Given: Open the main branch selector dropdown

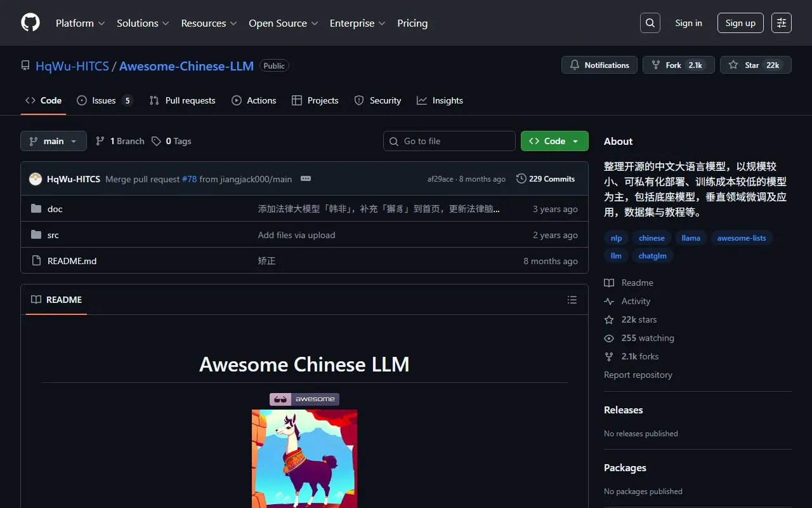Looking at the screenshot, I should 53,141.
